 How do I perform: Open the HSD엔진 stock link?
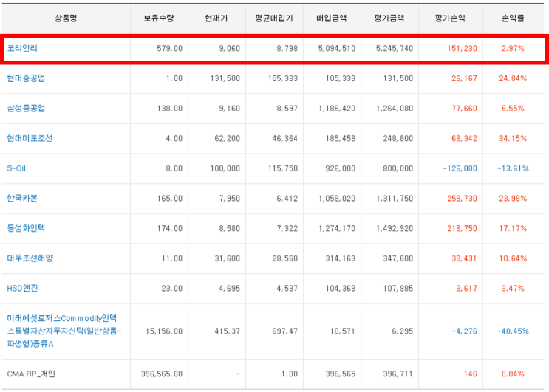[22, 289]
